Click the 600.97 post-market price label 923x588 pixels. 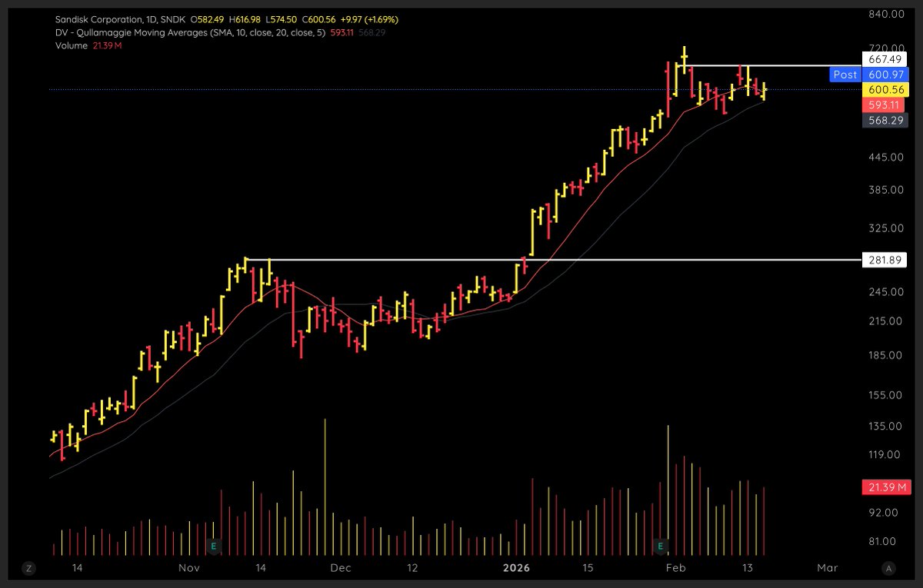tap(885, 75)
